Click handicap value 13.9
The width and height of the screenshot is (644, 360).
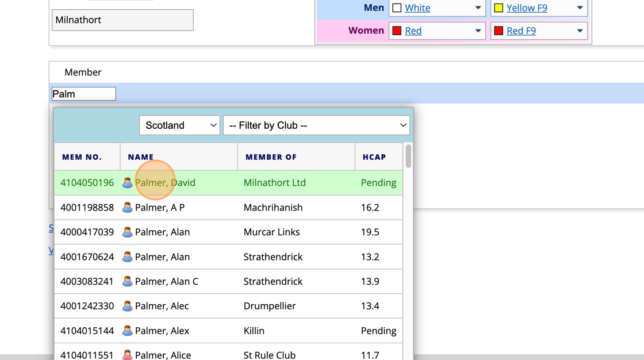[370, 282]
